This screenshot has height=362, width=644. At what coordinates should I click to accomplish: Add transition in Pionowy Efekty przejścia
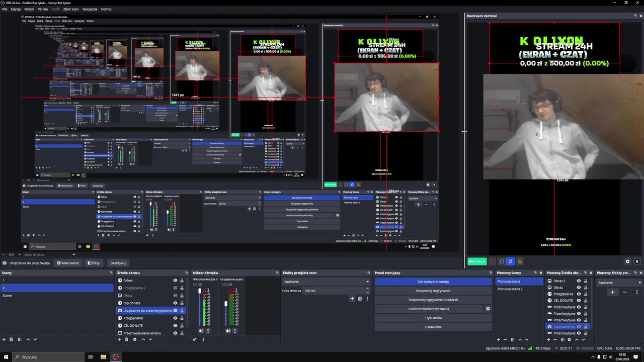[x=612, y=292]
